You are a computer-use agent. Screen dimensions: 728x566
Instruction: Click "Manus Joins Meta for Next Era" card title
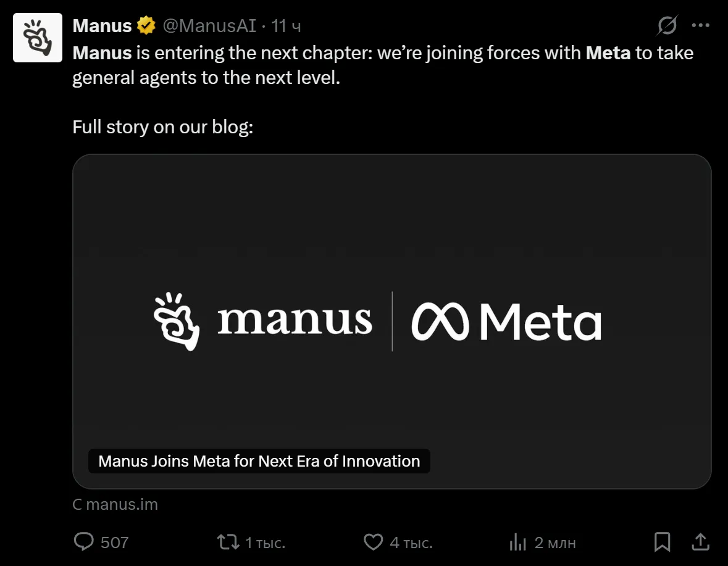coord(259,461)
